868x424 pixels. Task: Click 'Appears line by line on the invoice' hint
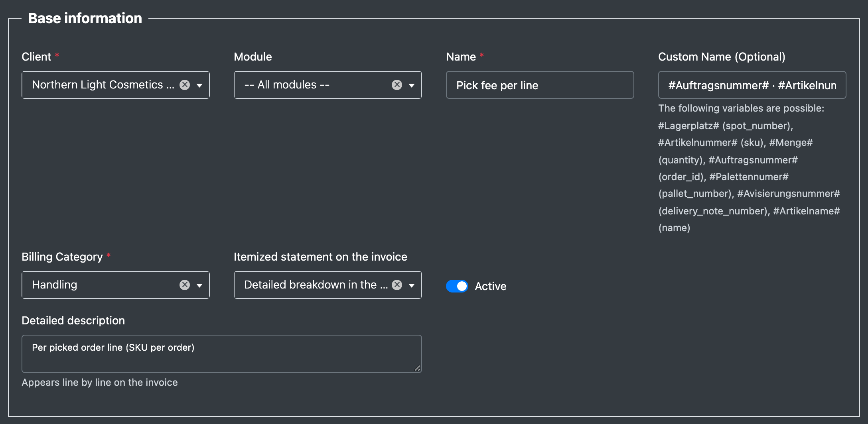[x=100, y=382]
